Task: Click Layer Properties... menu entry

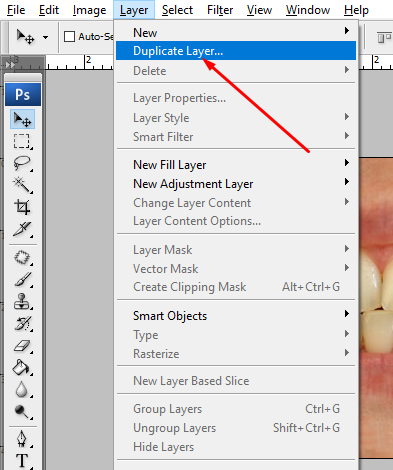Action: pyautogui.click(x=236, y=98)
